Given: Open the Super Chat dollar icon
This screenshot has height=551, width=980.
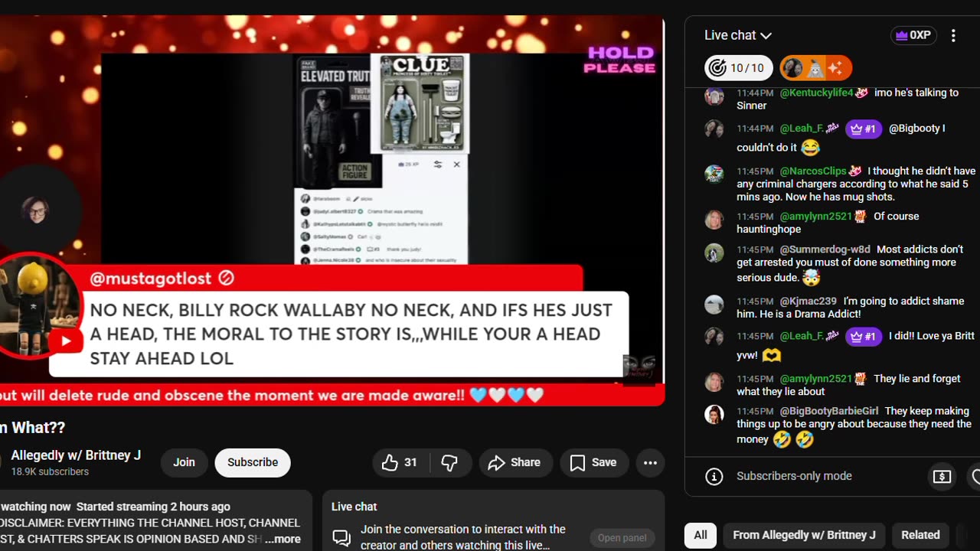Looking at the screenshot, I should click(x=942, y=477).
